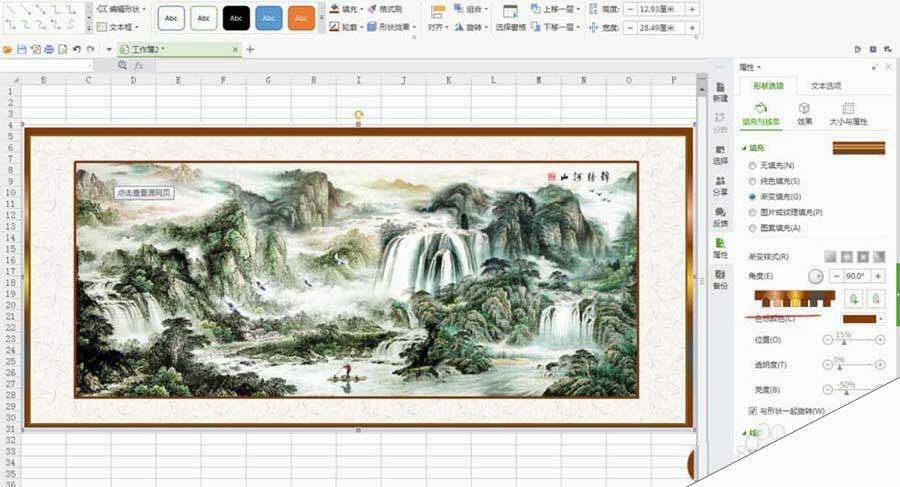
Task: Select the first gradient style (linear) icon
Action: [x=830, y=256]
